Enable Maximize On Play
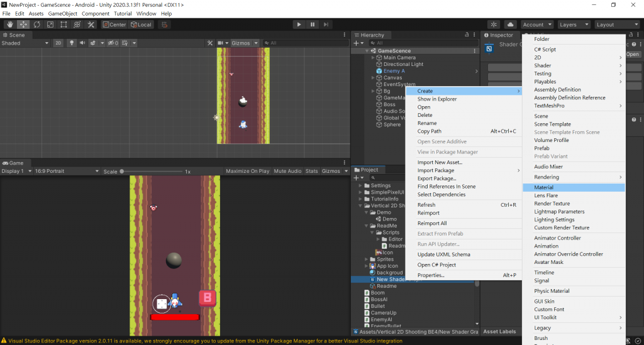 click(247, 171)
